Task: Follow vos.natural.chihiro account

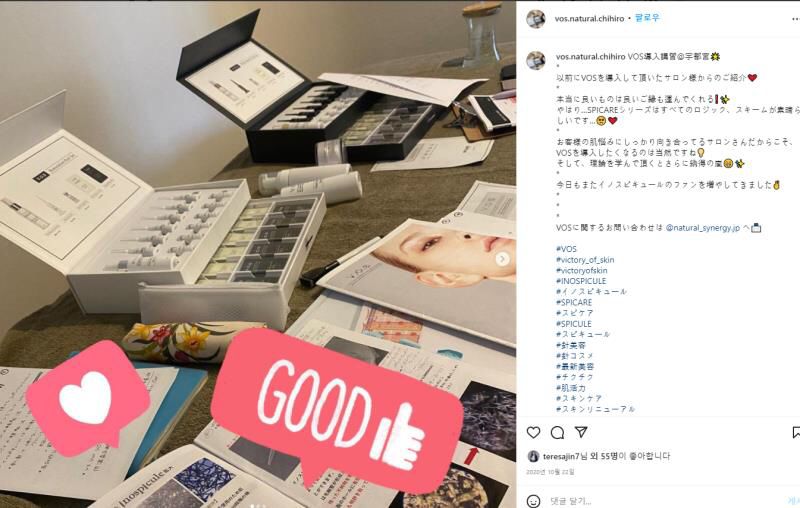Action: [648, 18]
